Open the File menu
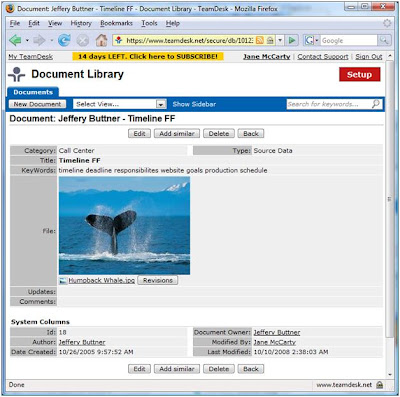The height and width of the screenshot is (397, 400). click(x=15, y=23)
